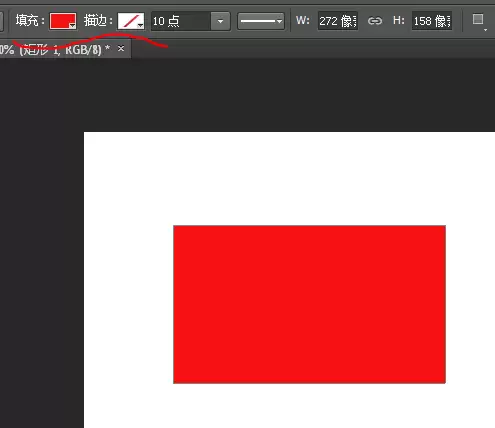
Task: Click the small arrow on the fill swatch corner
Action: pos(72,26)
